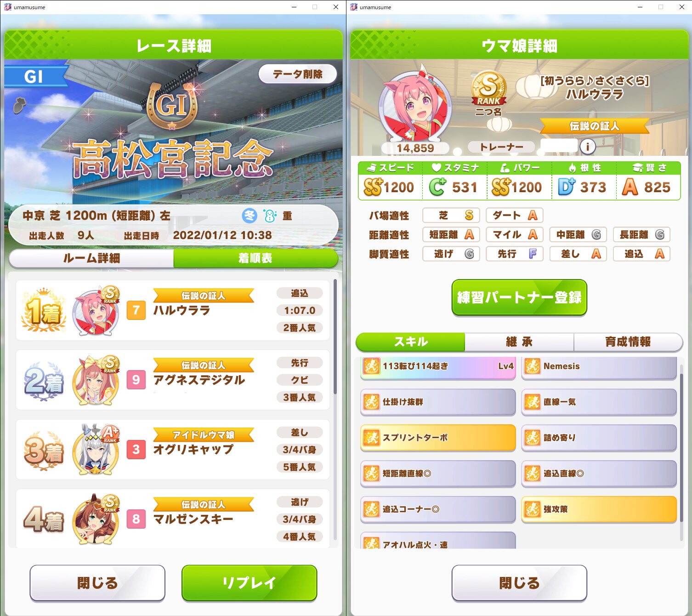This screenshot has width=692, height=616.
Task: Click the skill list scrollbar
Action: [x=681, y=448]
